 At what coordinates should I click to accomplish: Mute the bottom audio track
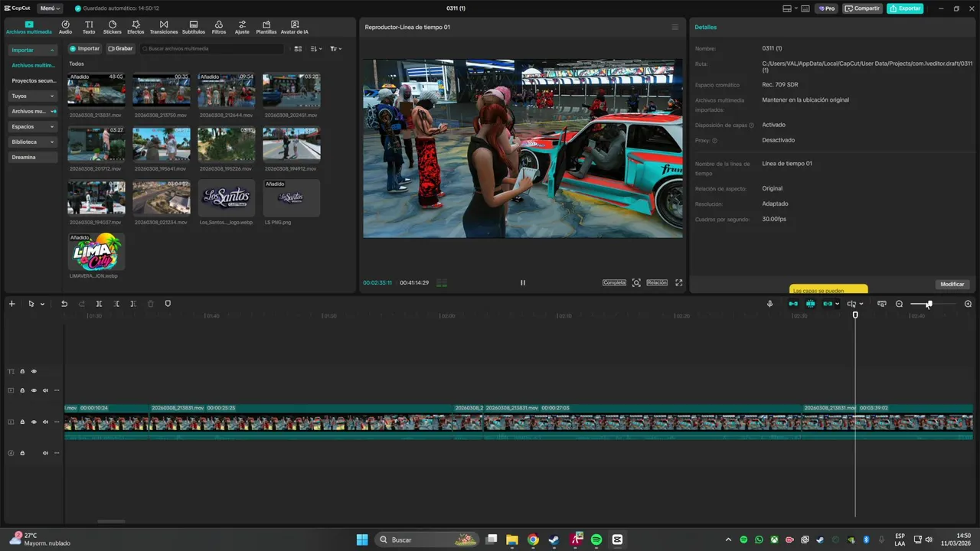(45, 453)
